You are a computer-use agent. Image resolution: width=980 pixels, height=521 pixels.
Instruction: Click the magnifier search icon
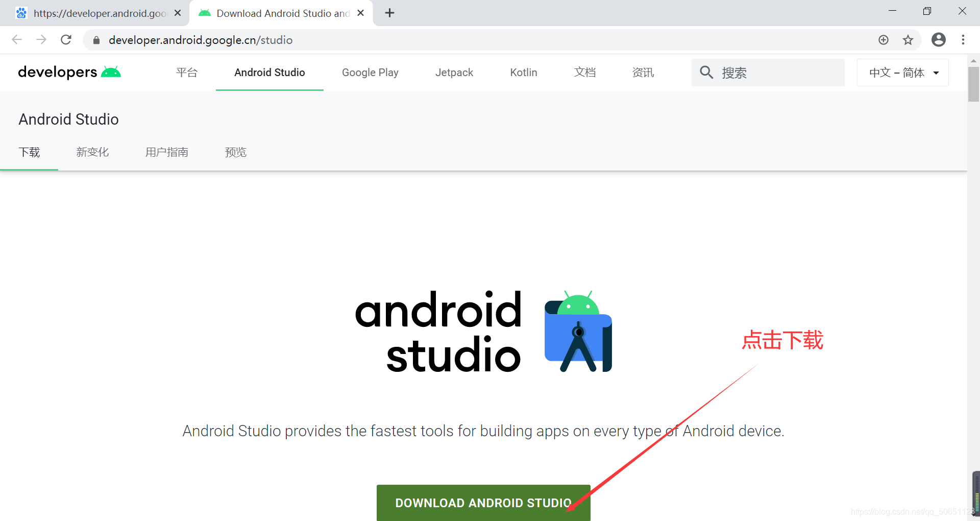coord(706,73)
